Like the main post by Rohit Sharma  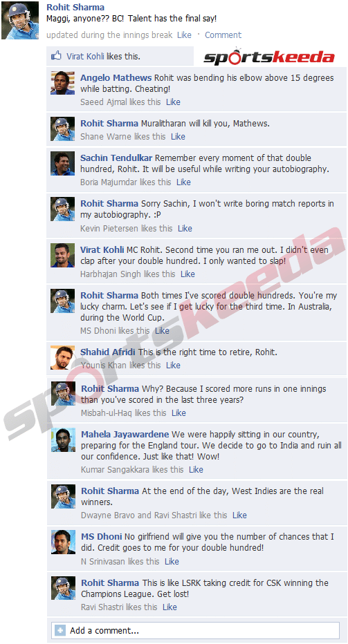(x=184, y=35)
